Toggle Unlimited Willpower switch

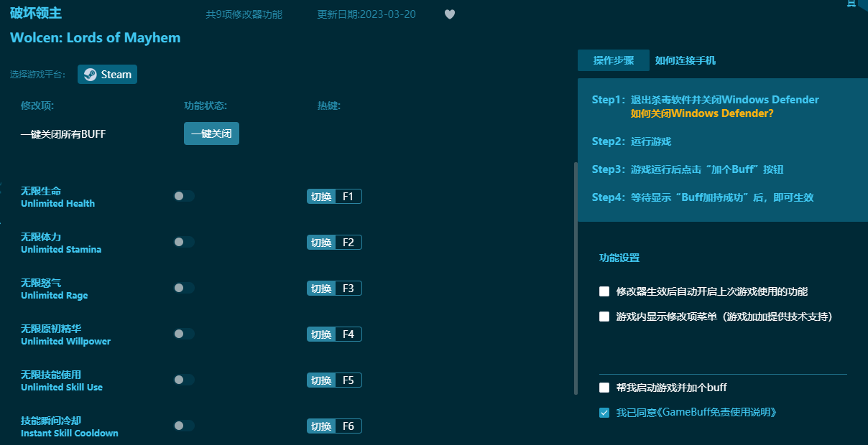tap(184, 334)
